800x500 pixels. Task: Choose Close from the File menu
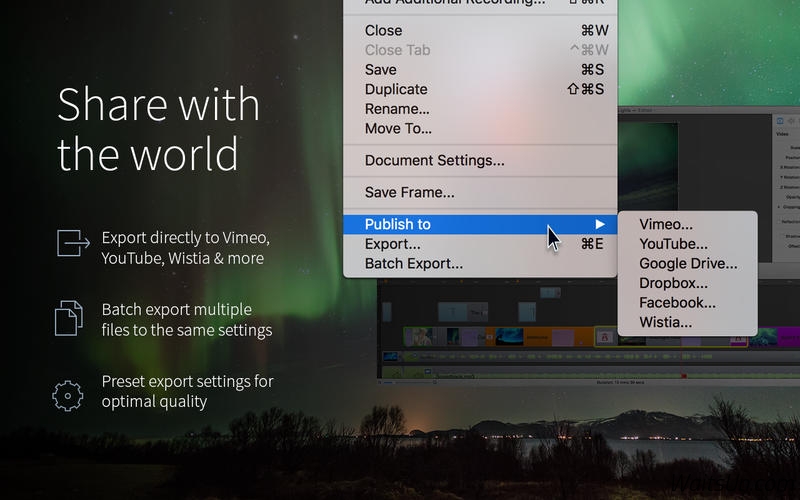coord(480,31)
